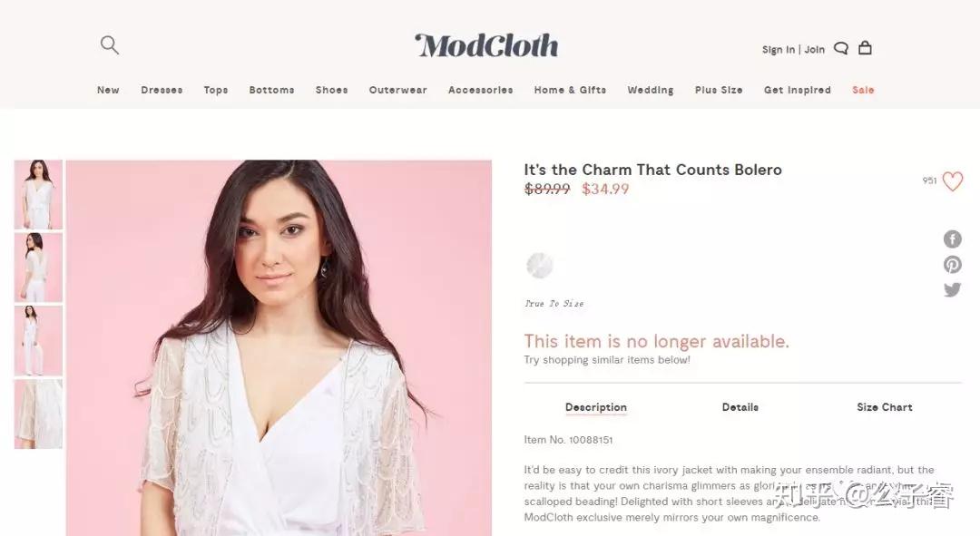The width and height of the screenshot is (980, 536).
Task: Open the search magnifier icon
Action: 110,45
